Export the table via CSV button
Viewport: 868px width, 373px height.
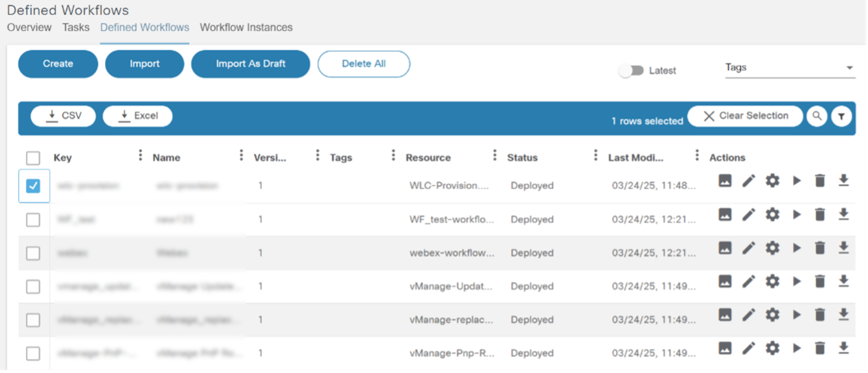tap(64, 116)
